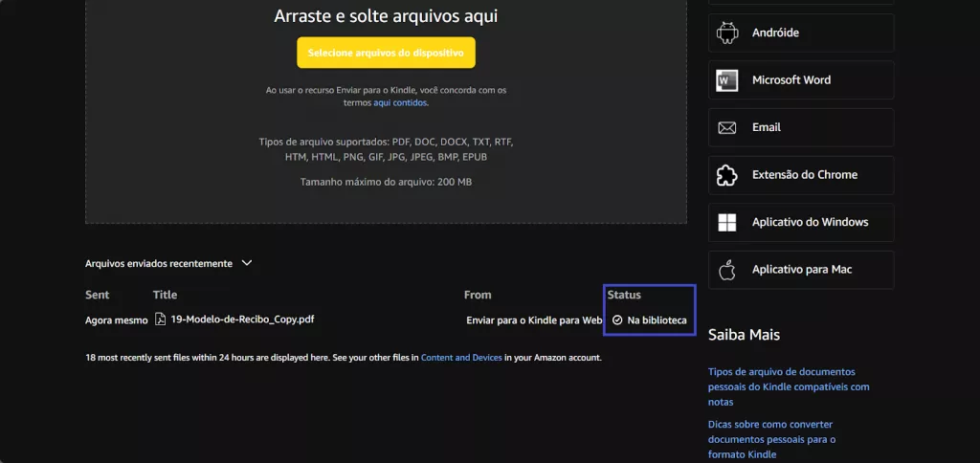Select the Email option label
This screenshot has width=980, height=463.
coord(767,127)
